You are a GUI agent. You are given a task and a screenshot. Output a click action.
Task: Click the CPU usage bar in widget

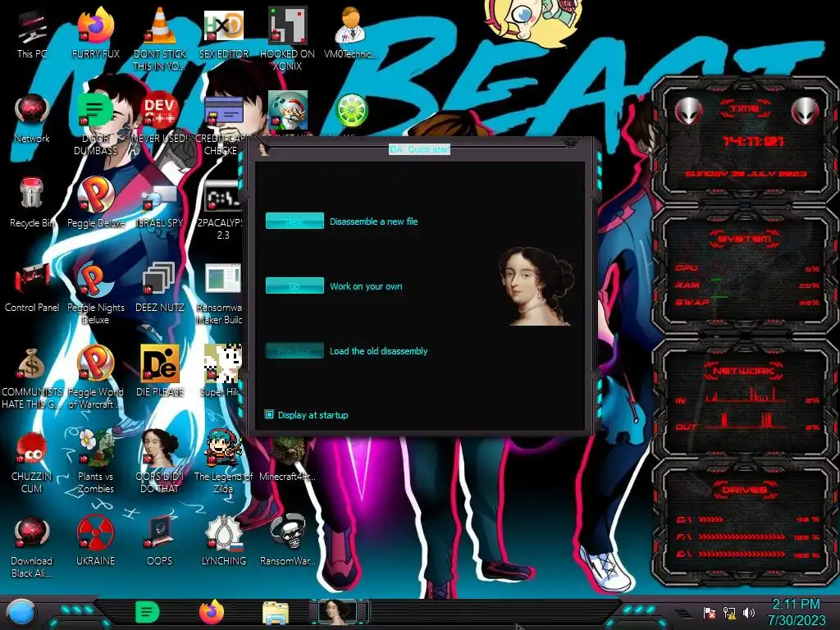click(x=747, y=268)
